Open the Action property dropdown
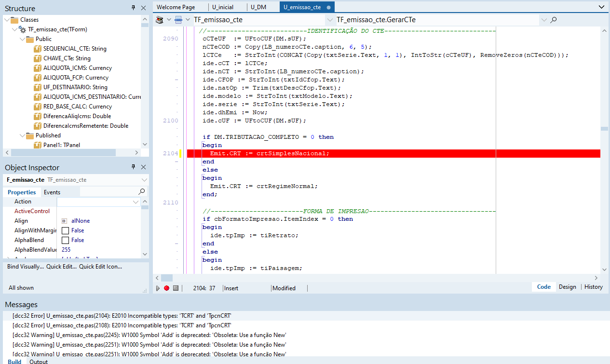 [136, 202]
